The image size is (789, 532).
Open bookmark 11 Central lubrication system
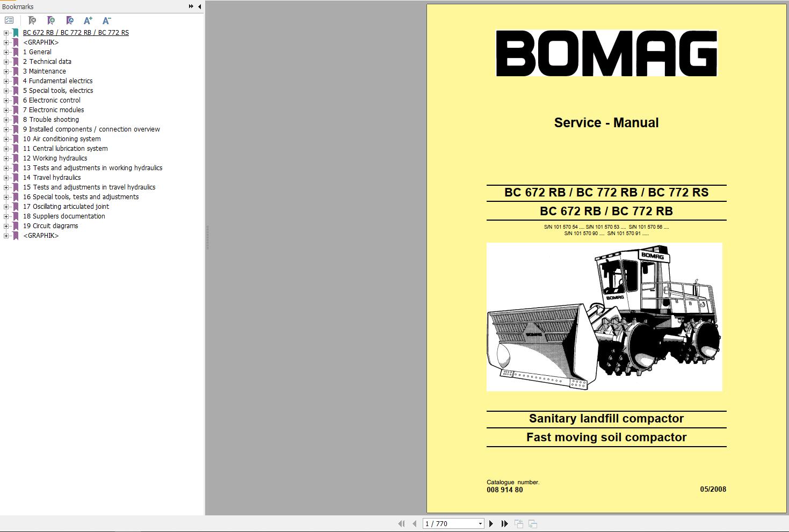[x=66, y=149]
